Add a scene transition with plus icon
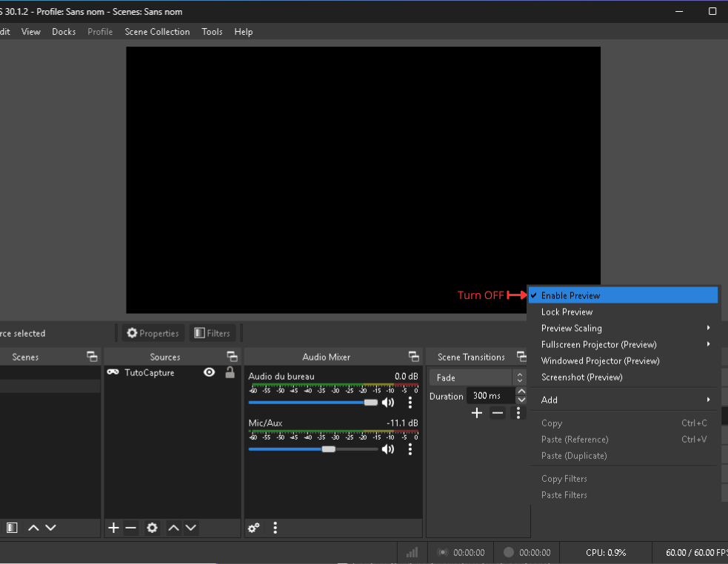Image resolution: width=728 pixels, height=564 pixels. pyautogui.click(x=477, y=413)
